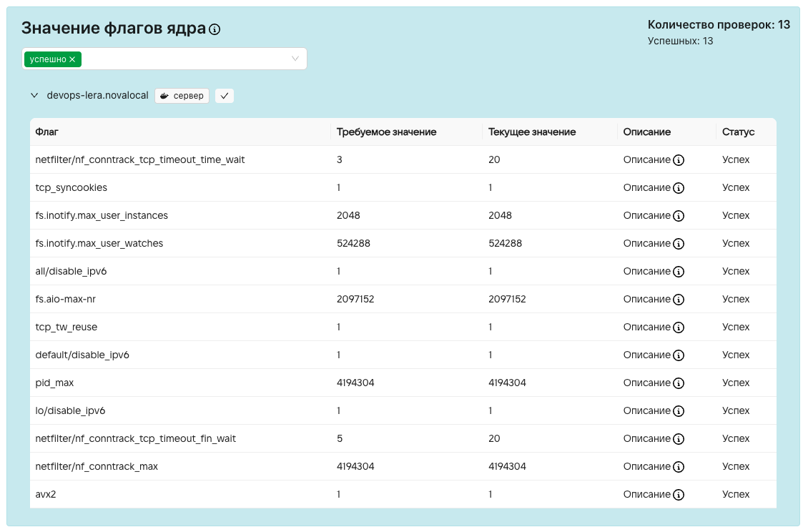Click "Требуемое значение" column header
The image size is (808, 532).
[x=386, y=132]
